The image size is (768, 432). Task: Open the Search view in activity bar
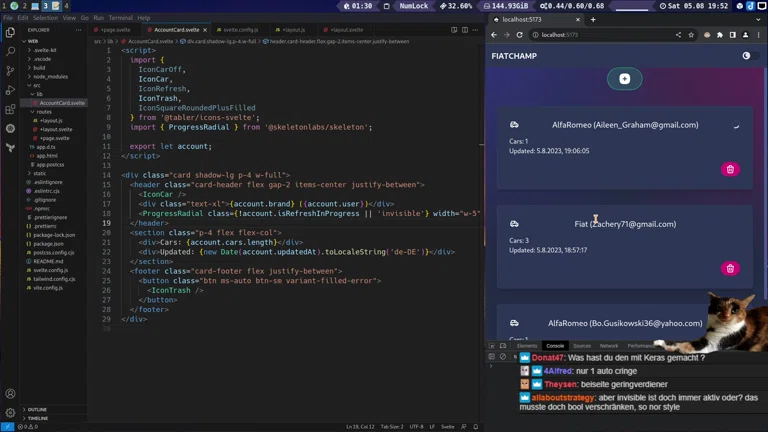[10, 51]
